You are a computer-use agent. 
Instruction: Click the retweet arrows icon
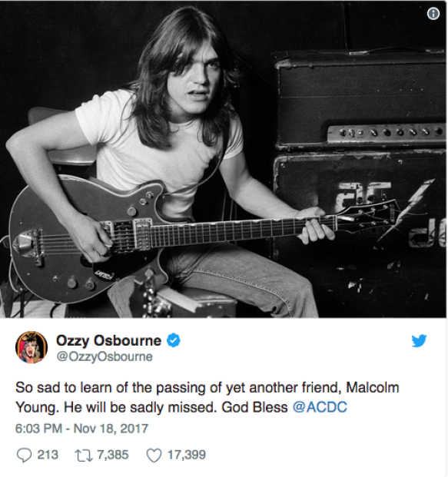click(84, 455)
